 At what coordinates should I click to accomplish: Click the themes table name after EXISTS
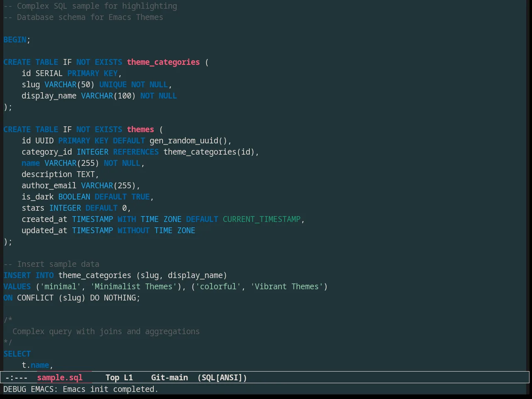(x=140, y=129)
